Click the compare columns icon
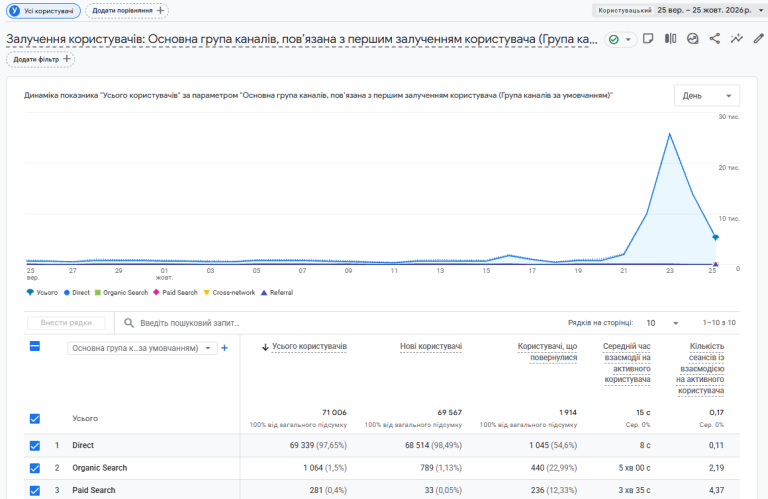 [671, 39]
